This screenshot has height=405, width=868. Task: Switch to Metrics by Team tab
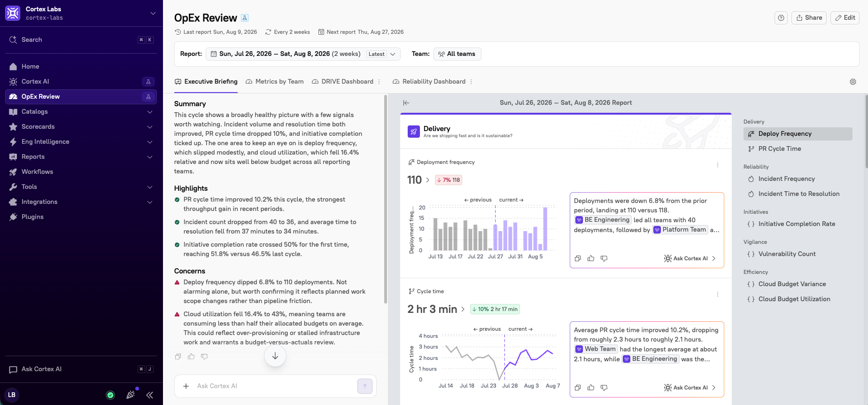pos(275,82)
